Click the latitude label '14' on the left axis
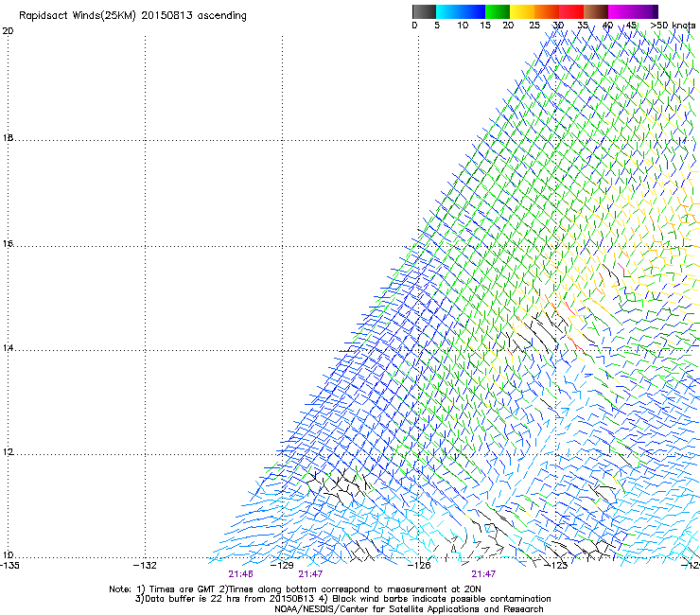Viewport: 700px width, 615px height. tap(8, 347)
